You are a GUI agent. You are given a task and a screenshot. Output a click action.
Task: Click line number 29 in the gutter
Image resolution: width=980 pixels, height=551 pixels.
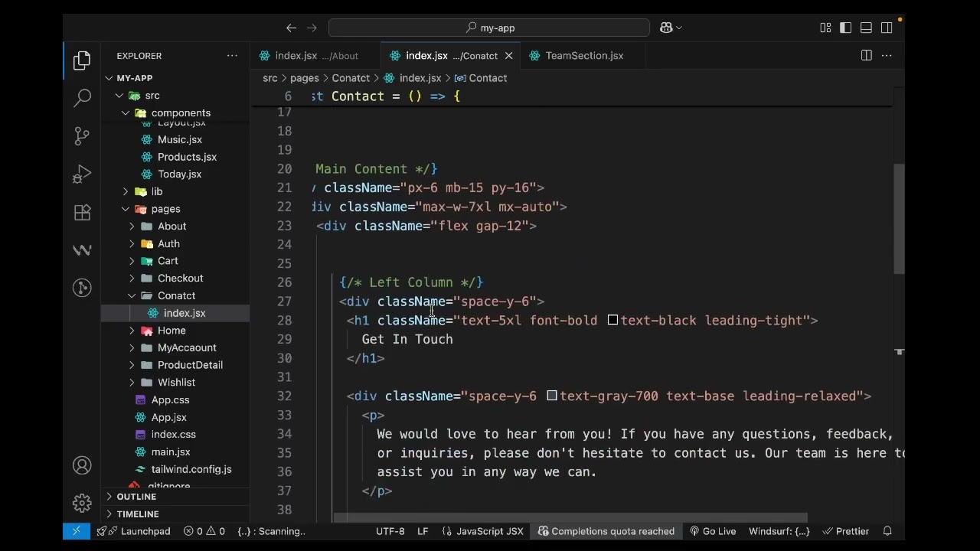pos(284,339)
